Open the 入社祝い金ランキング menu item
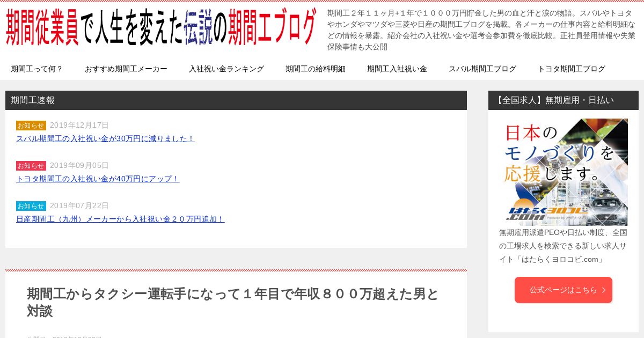This screenshot has height=338, width=644. coord(226,69)
